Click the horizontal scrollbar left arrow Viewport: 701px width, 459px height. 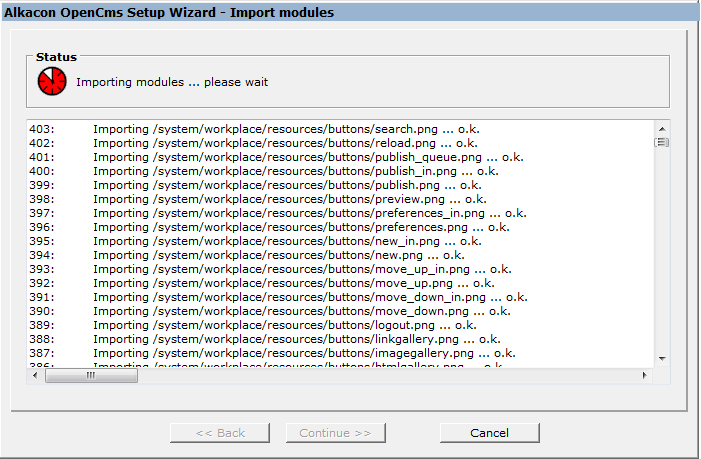[x=36, y=376]
